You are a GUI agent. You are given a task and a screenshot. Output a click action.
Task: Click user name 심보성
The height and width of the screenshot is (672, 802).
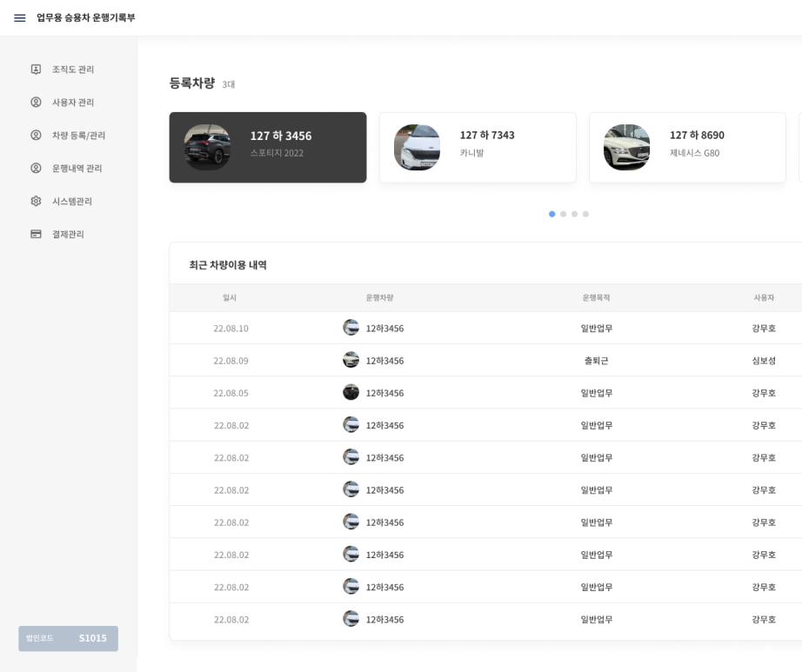click(x=764, y=361)
